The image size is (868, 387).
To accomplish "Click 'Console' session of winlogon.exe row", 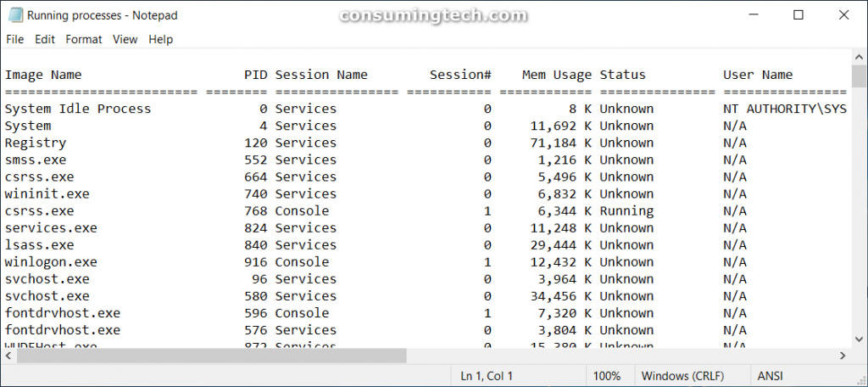I will point(302,262).
